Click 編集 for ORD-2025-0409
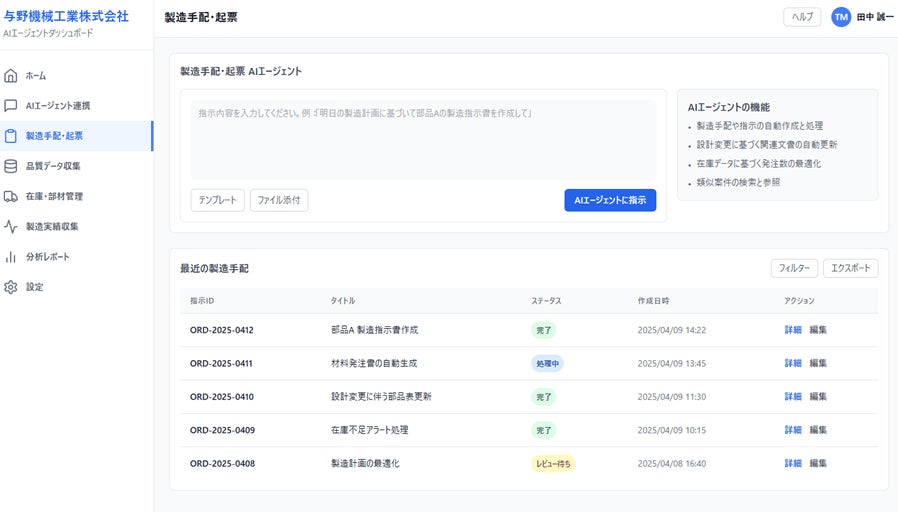The width and height of the screenshot is (898, 512). [818, 430]
